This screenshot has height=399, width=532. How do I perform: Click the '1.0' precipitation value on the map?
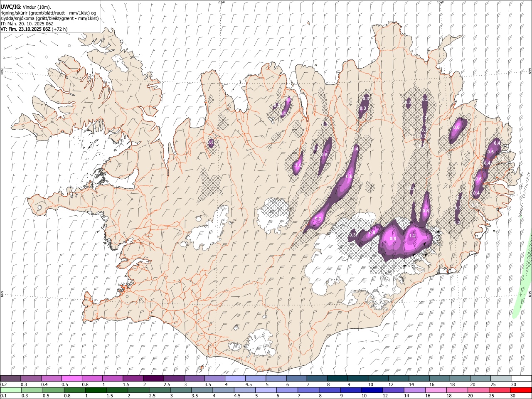pos(298,165)
